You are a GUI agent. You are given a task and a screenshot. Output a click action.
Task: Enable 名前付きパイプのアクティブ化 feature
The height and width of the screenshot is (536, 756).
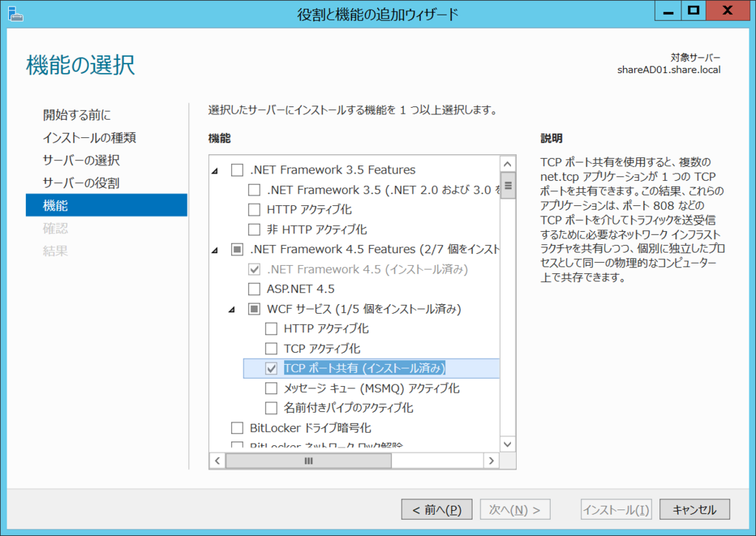pos(271,407)
